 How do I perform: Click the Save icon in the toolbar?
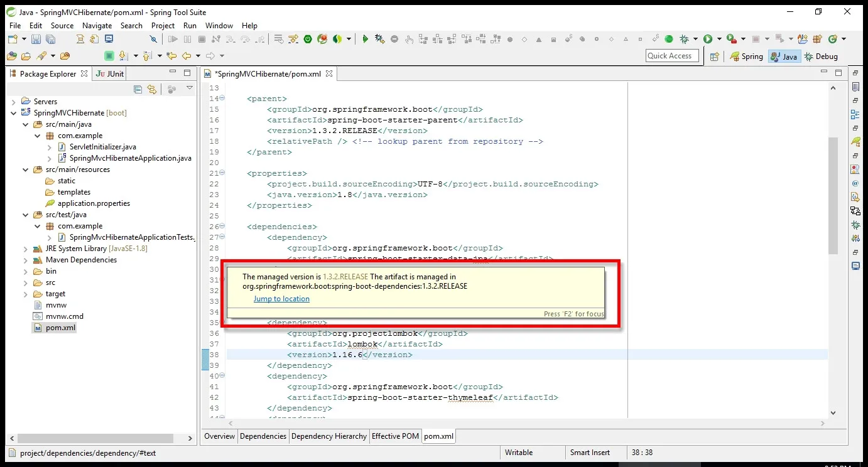coord(36,39)
